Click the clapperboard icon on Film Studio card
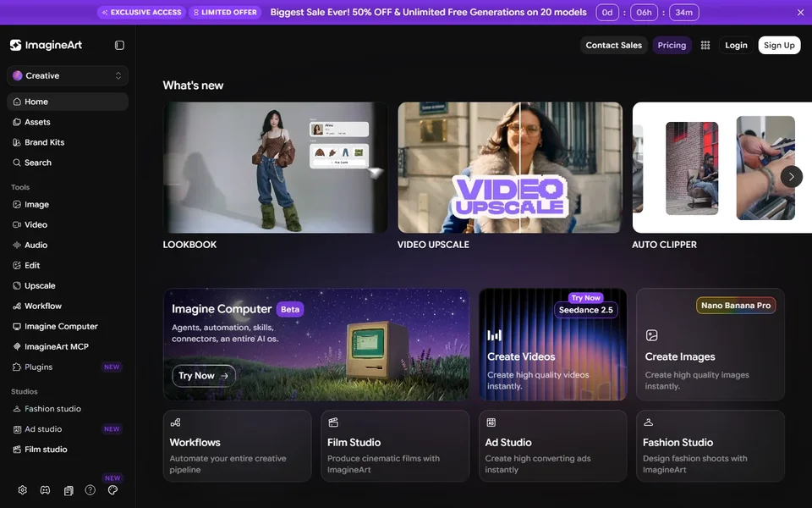Viewport: 812px width, 508px height. coord(333,422)
